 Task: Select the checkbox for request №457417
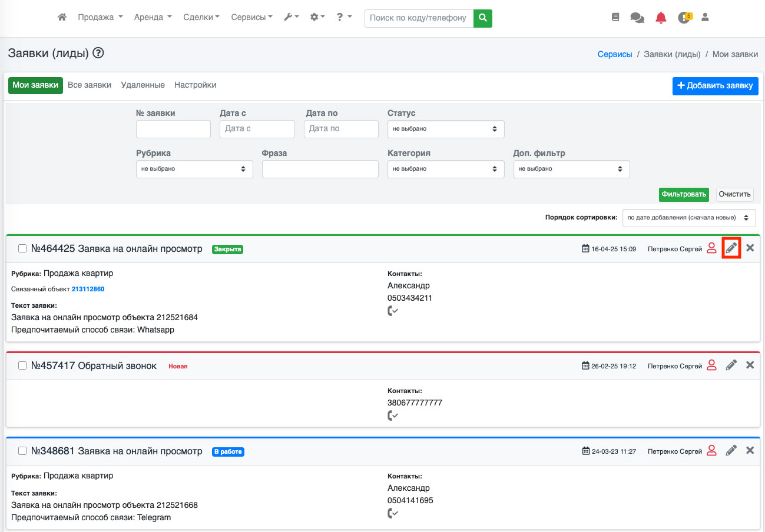point(22,365)
